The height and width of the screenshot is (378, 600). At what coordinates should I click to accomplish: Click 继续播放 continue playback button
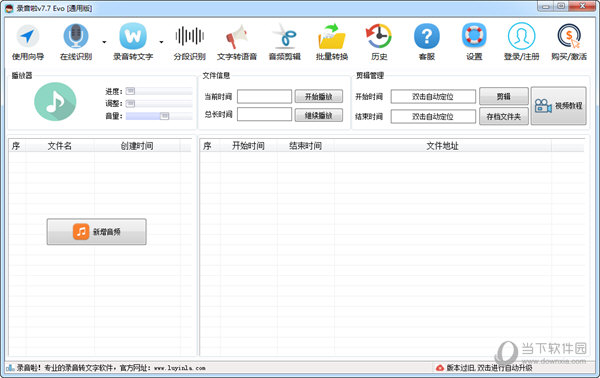point(318,115)
